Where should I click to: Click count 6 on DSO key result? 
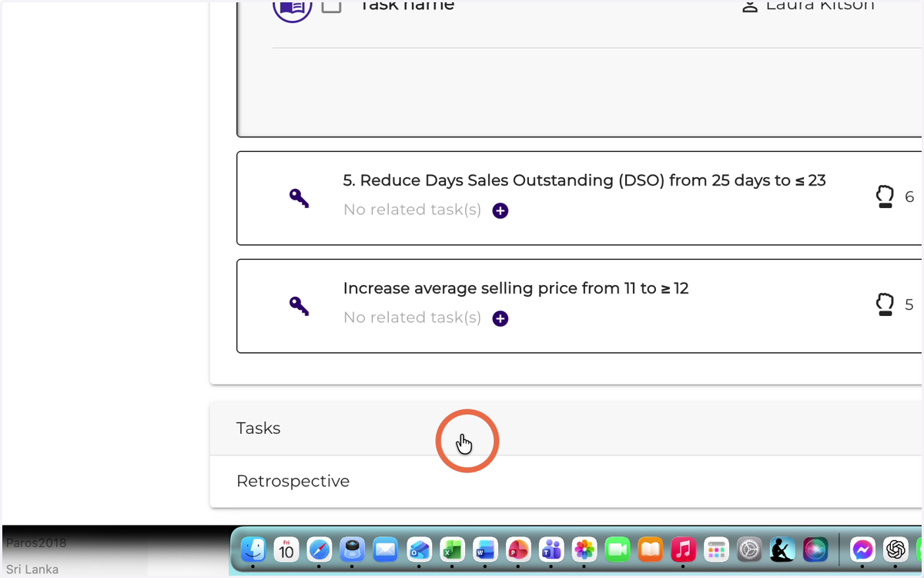coord(909,197)
